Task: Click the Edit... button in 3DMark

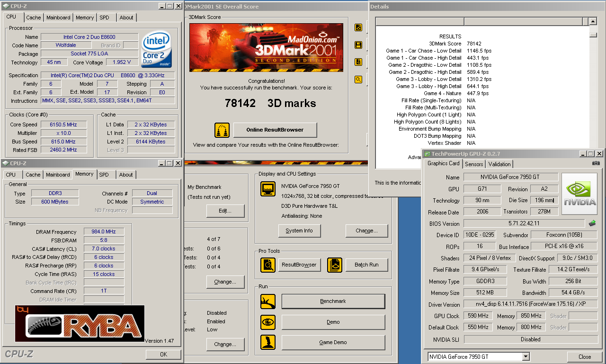Action: click(x=225, y=211)
